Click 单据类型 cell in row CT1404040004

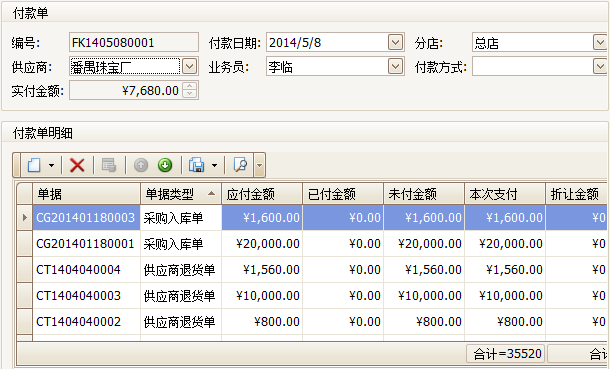point(181,269)
